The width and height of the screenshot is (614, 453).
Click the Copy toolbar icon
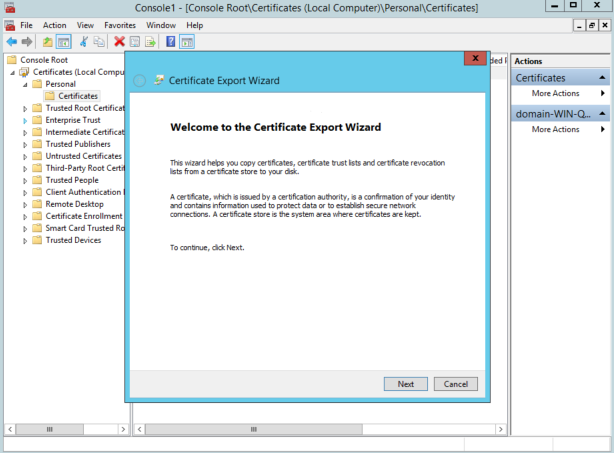(x=99, y=41)
